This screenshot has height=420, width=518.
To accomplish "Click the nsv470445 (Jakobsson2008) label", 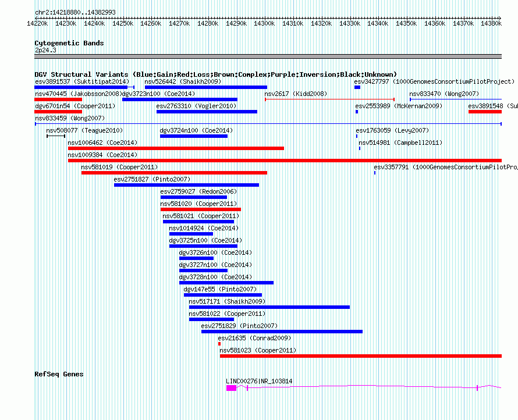I will [x=79, y=94].
